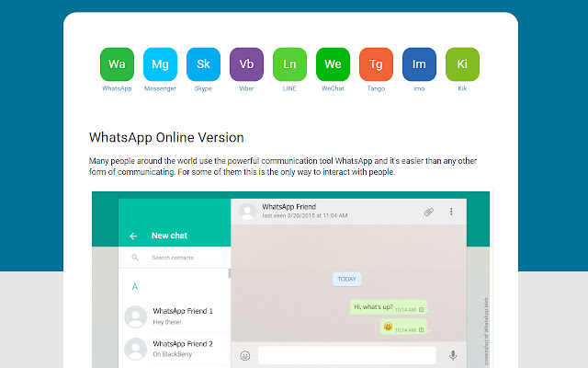This screenshot has height=368, width=588.
Task: Click WhatsApp Friend avatar in chat header
Action: (x=247, y=212)
